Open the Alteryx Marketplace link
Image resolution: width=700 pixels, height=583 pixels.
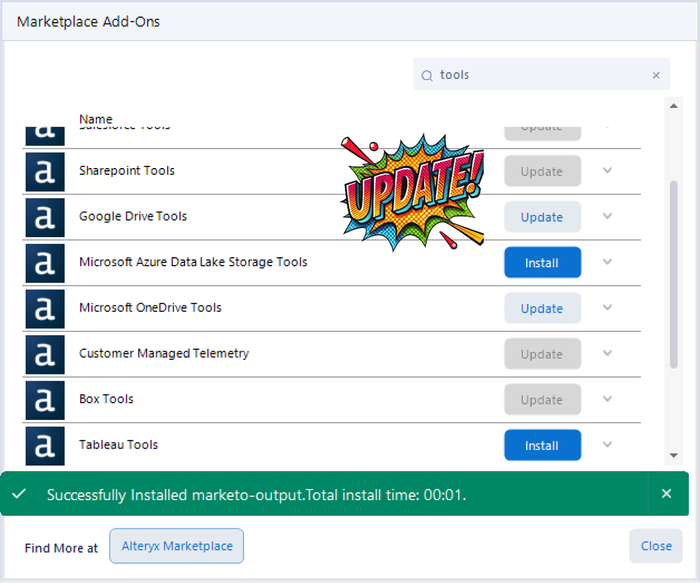coord(177,546)
